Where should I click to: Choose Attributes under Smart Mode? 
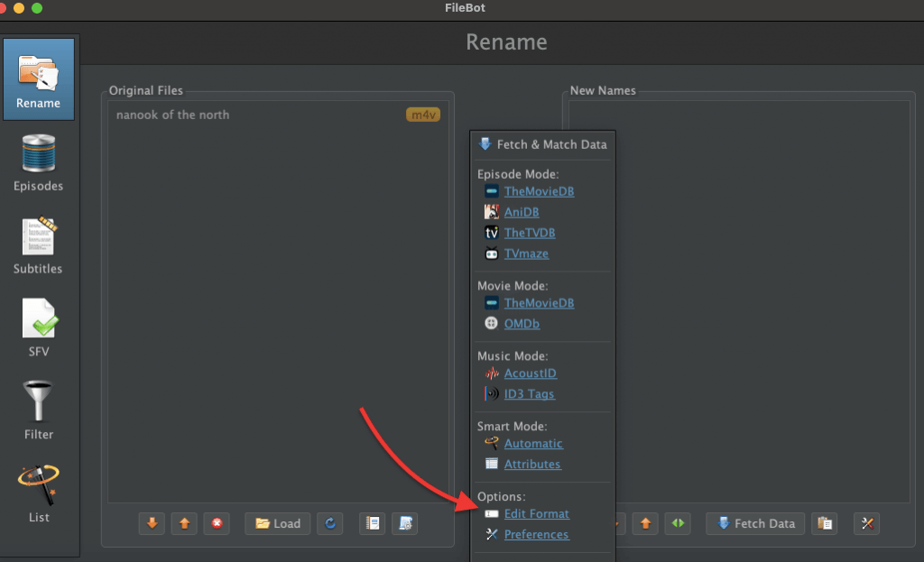click(x=532, y=464)
